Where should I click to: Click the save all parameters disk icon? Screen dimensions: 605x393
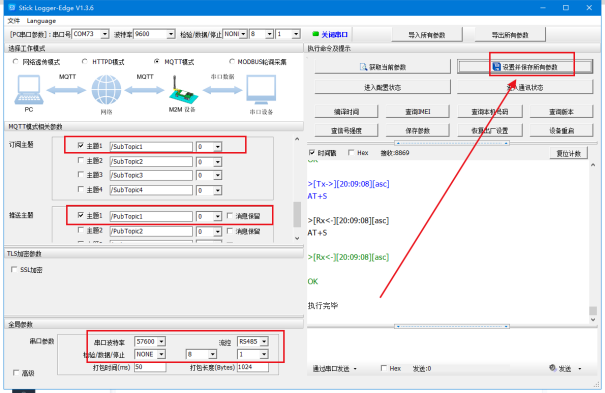pyautogui.click(x=497, y=67)
